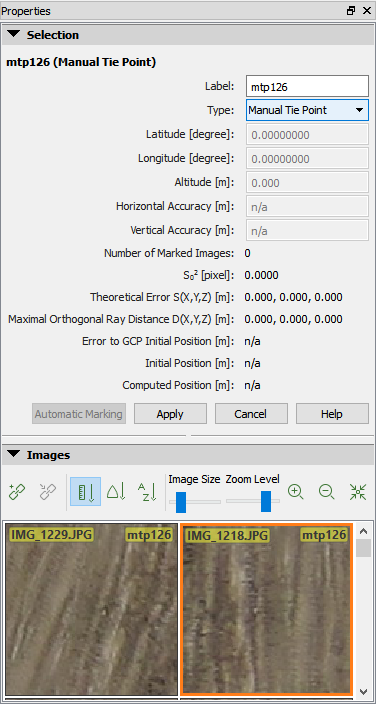Click the Cancel button
This screenshot has width=376, height=704.
pos(251,414)
